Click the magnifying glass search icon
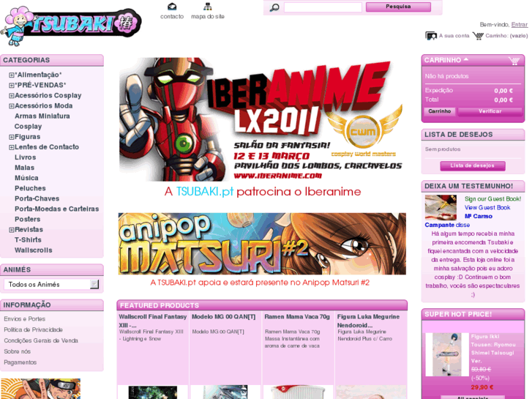Screen dimensions: 532x399 tap(274, 7)
